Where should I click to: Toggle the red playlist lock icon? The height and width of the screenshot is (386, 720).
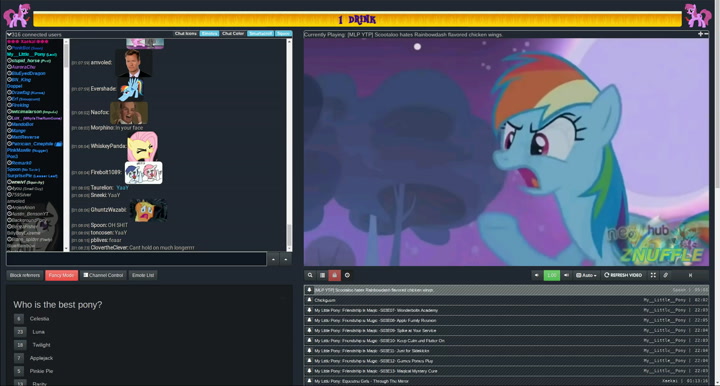click(x=334, y=275)
